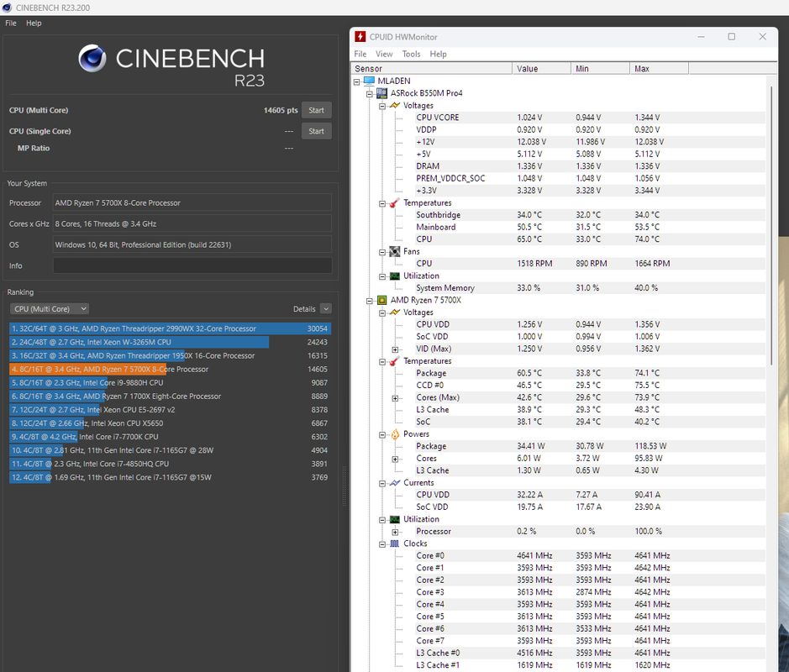The image size is (789, 672).
Task: Open HWMonitor View menu
Action: tap(384, 54)
